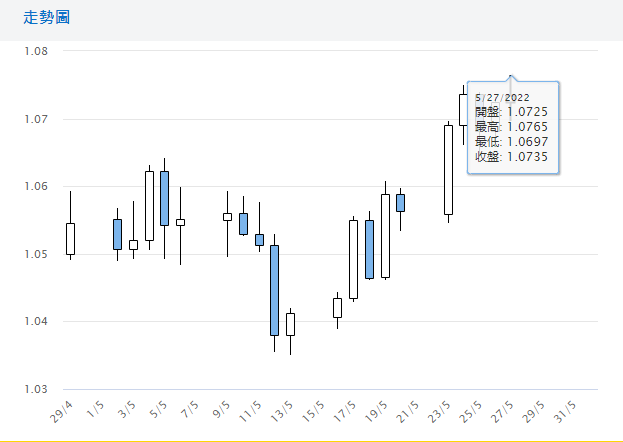Screen dimensions: 623x442
Task: Click the small white candlestick at 13/5
Action: pyautogui.click(x=290, y=324)
